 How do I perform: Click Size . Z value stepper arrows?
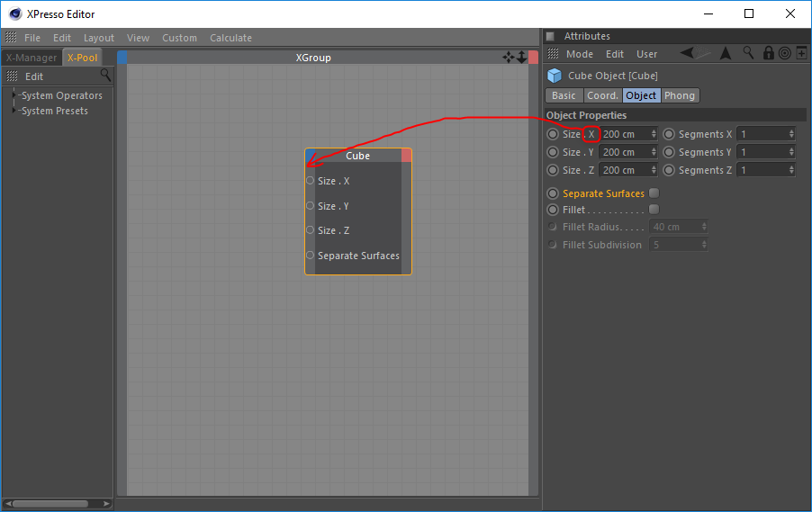pos(654,170)
